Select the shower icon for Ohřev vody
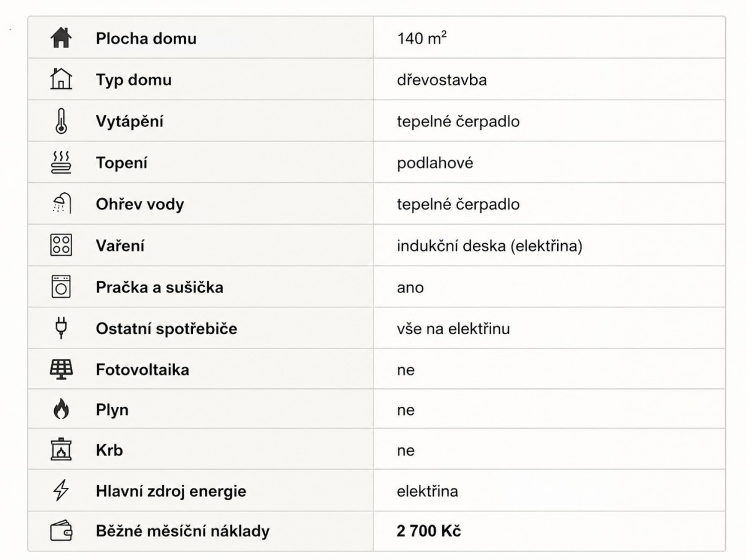Screen dimensions: 747x560 pos(61,204)
